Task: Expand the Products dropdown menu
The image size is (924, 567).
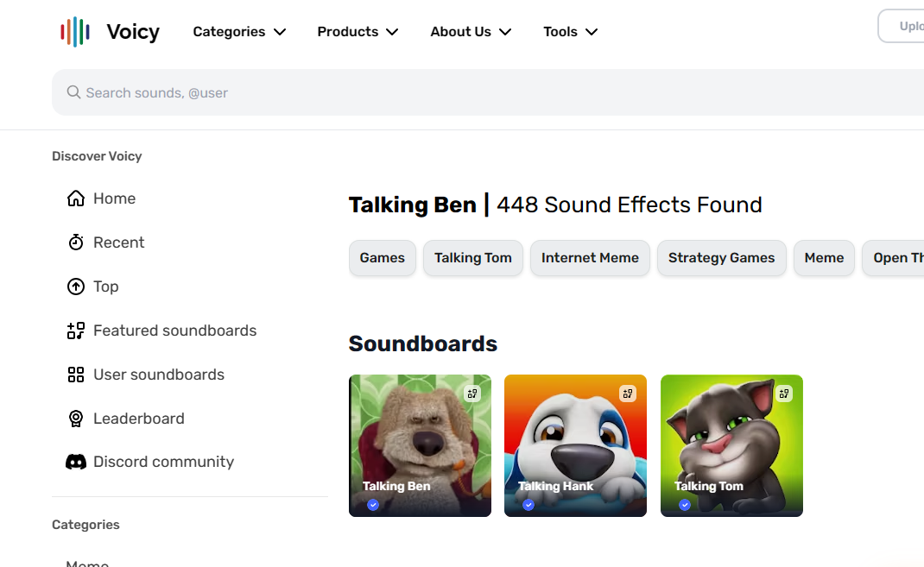Action: pyautogui.click(x=358, y=32)
